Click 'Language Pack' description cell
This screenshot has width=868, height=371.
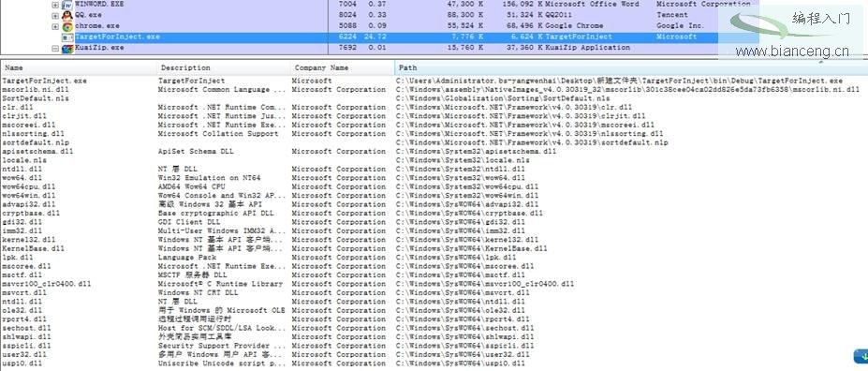pyautogui.click(x=187, y=258)
